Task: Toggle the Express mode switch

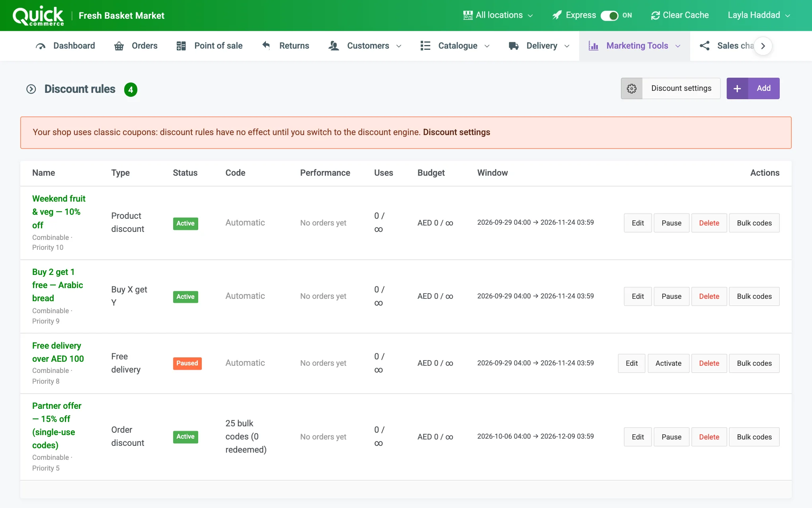Action: (x=609, y=16)
